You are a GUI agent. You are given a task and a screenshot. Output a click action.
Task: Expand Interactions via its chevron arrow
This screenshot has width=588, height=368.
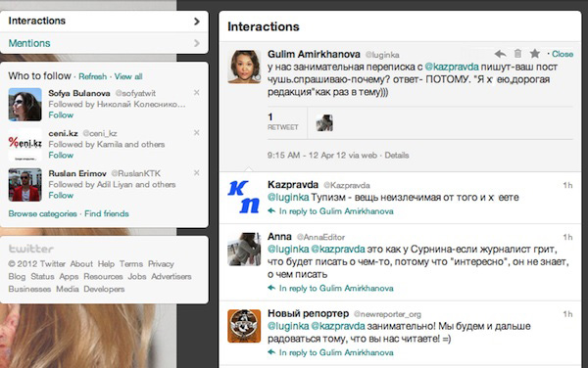(197, 22)
